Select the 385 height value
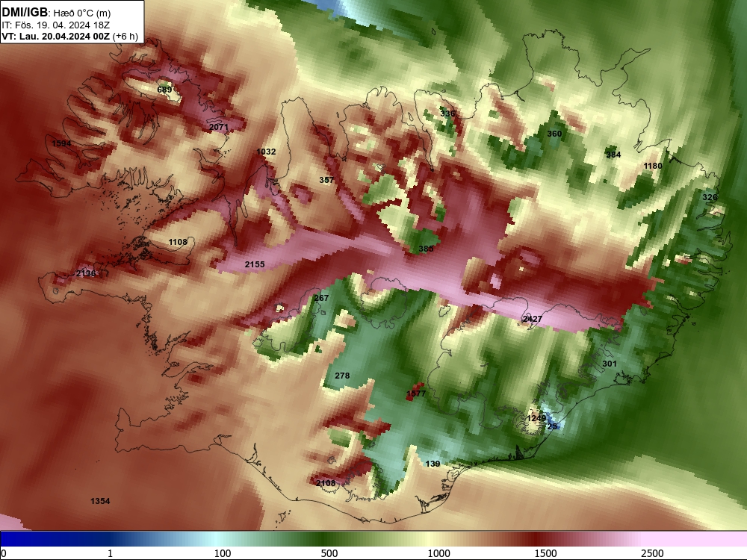This screenshot has height=560, width=747. [426, 249]
